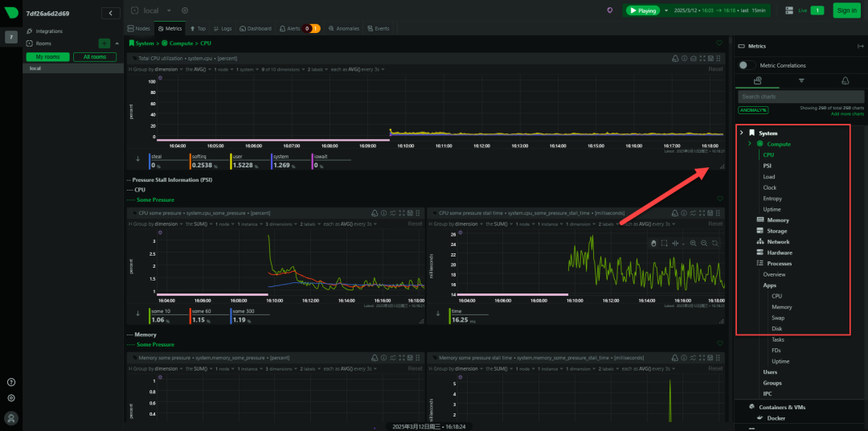This screenshot has height=431, width=868.
Task: Click the time range 16:03 to 16:18 picker
Action: 719,10
